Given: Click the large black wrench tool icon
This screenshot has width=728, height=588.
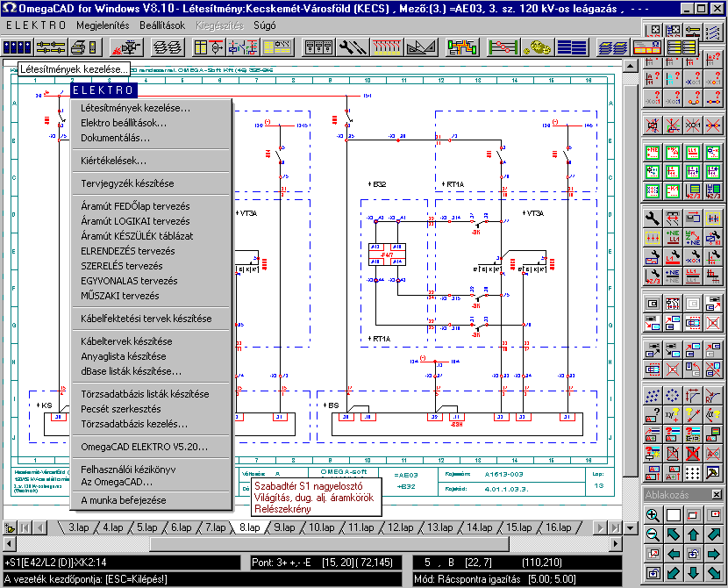Looking at the screenshot, I should point(653,218).
